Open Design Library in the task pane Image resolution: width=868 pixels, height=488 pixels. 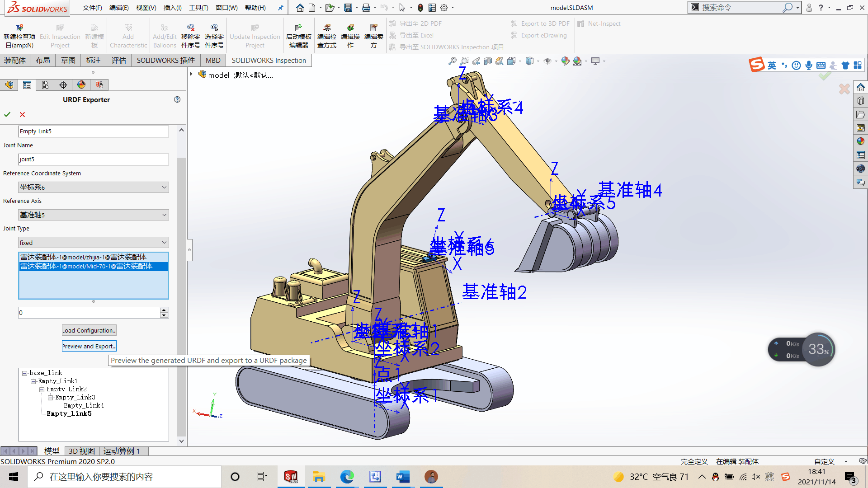[x=861, y=101]
